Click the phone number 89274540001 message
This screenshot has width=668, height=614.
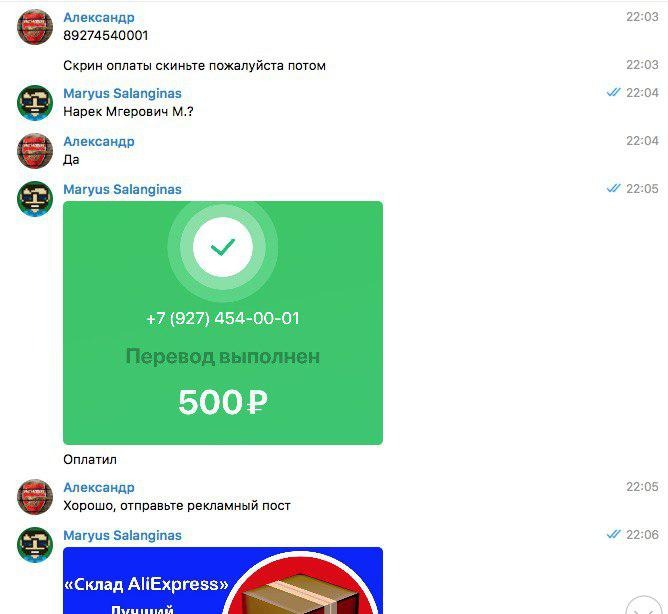click(x=106, y=35)
